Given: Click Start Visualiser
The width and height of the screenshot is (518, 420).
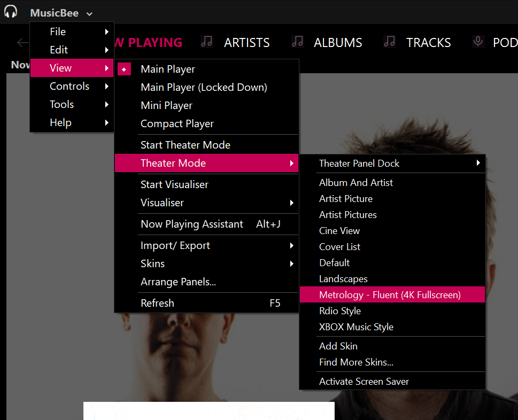Looking at the screenshot, I should pyautogui.click(x=206, y=184).
